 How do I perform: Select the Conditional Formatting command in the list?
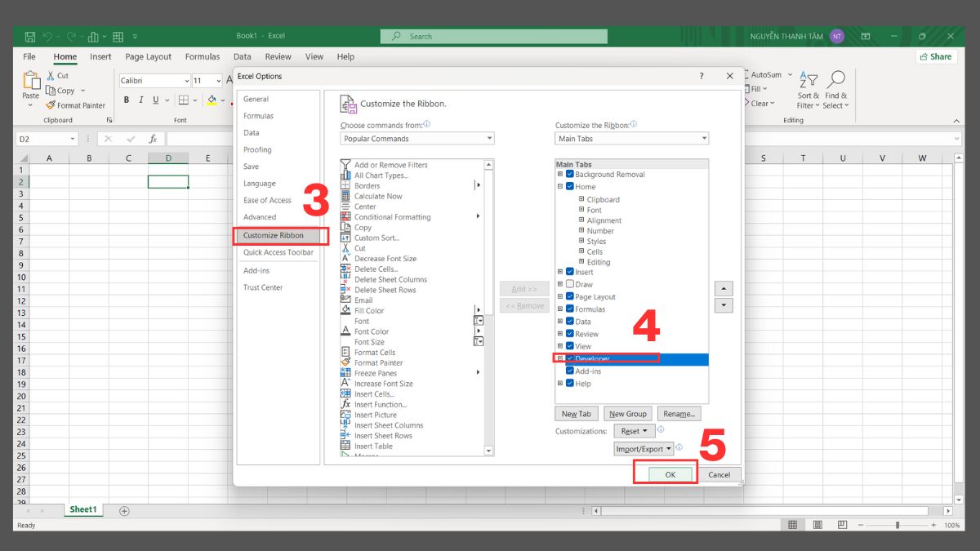[x=392, y=216]
